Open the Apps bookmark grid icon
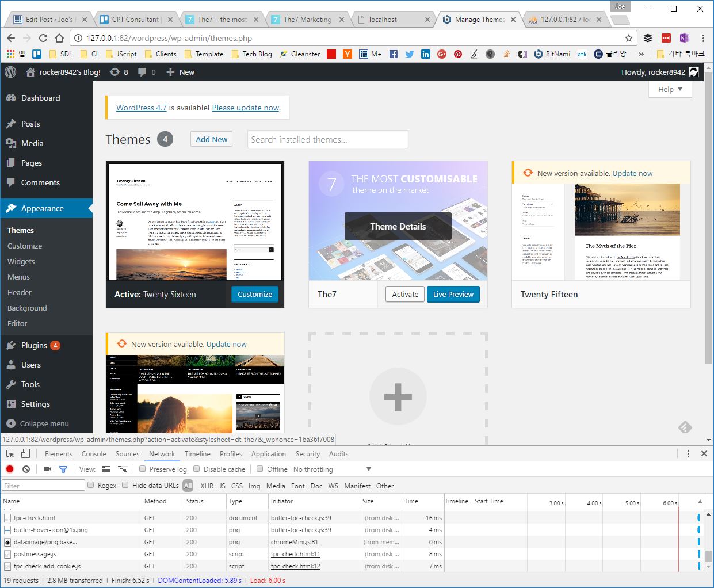 click(10, 54)
